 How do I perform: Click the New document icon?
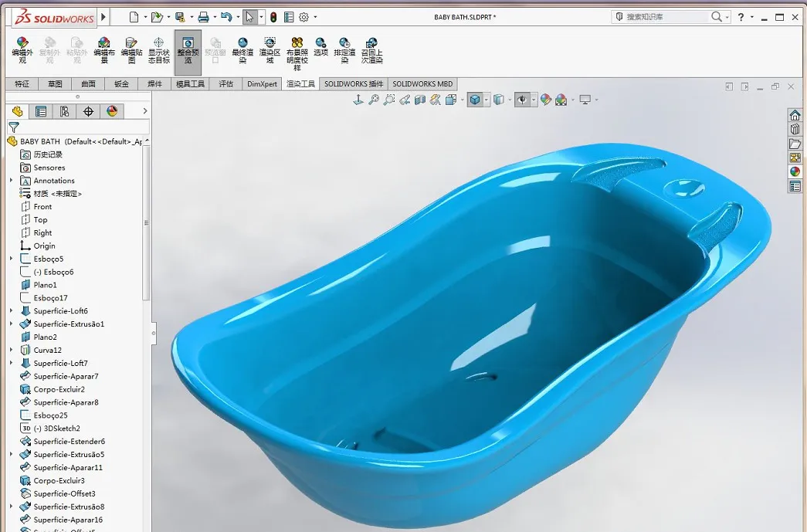[x=134, y=17]
